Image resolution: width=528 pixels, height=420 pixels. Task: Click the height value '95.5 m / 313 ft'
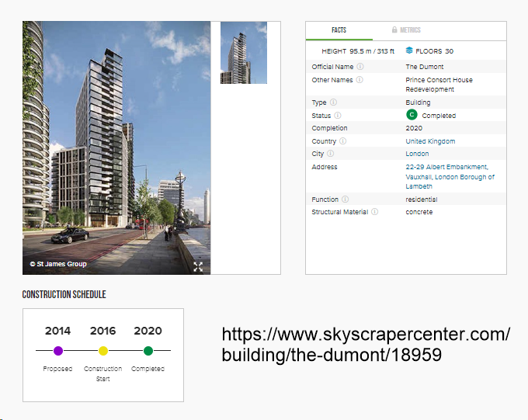tap(372, 51)
